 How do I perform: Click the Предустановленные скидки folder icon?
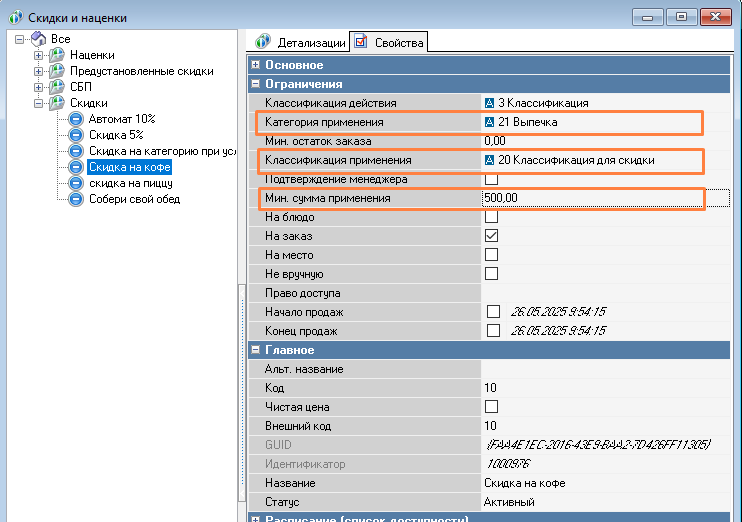57,71
